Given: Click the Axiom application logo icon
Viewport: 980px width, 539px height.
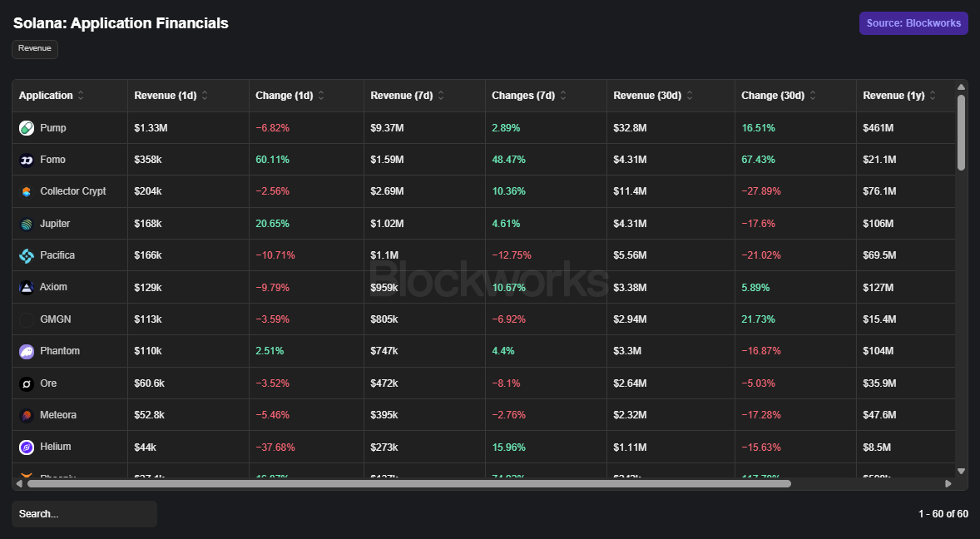Looking at the screenshot, I should 27,287.
